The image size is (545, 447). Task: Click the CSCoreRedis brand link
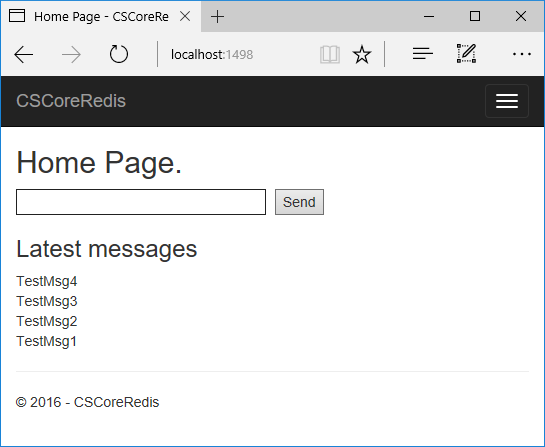(x=71, y=101)
